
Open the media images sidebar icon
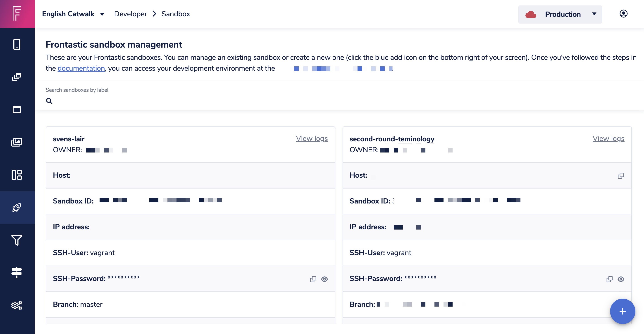coord(17,142)
